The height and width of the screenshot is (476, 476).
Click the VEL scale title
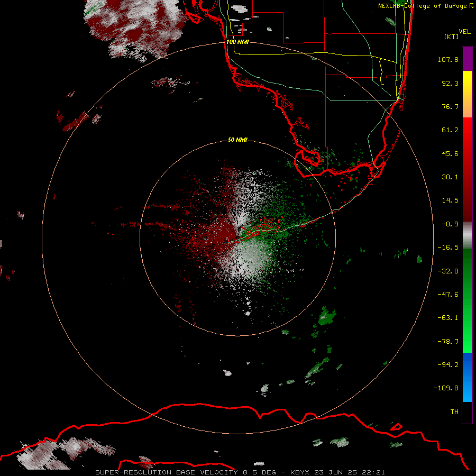[464, 32]
